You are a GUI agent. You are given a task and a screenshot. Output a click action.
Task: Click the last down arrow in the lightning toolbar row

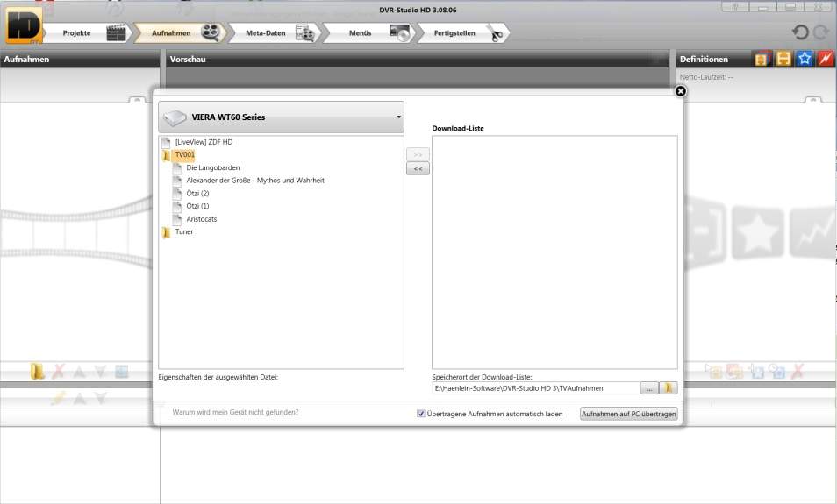click(x=100, y=398)
